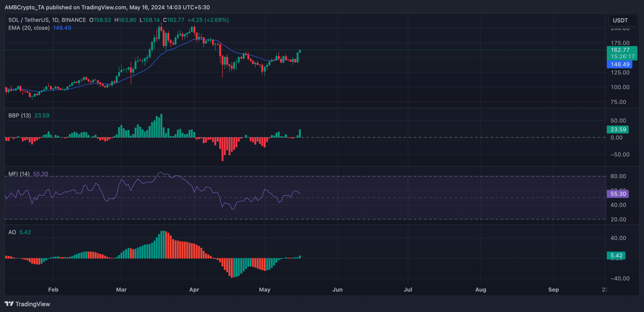Screen dimensions: 644x312
Task: Click the green 5.42 AO axis tag
Action: click(616, 256)
